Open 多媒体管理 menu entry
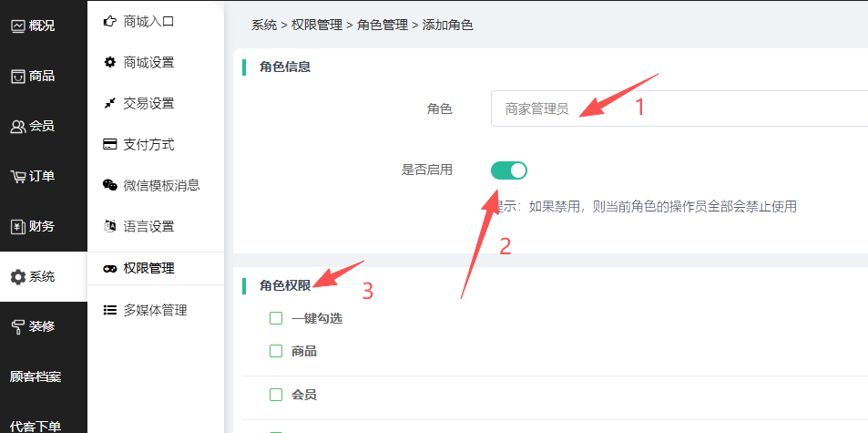This screenshot has width=868, height=433. click(155, 310)
